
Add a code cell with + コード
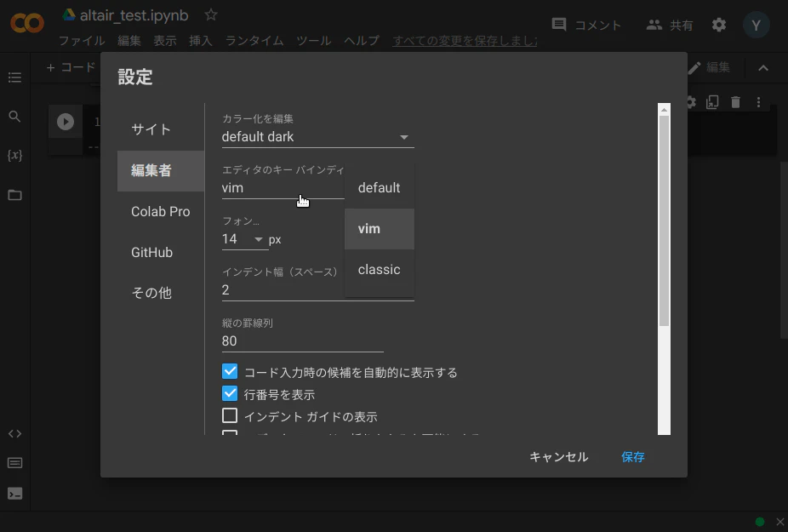click(x=71, y=67)
